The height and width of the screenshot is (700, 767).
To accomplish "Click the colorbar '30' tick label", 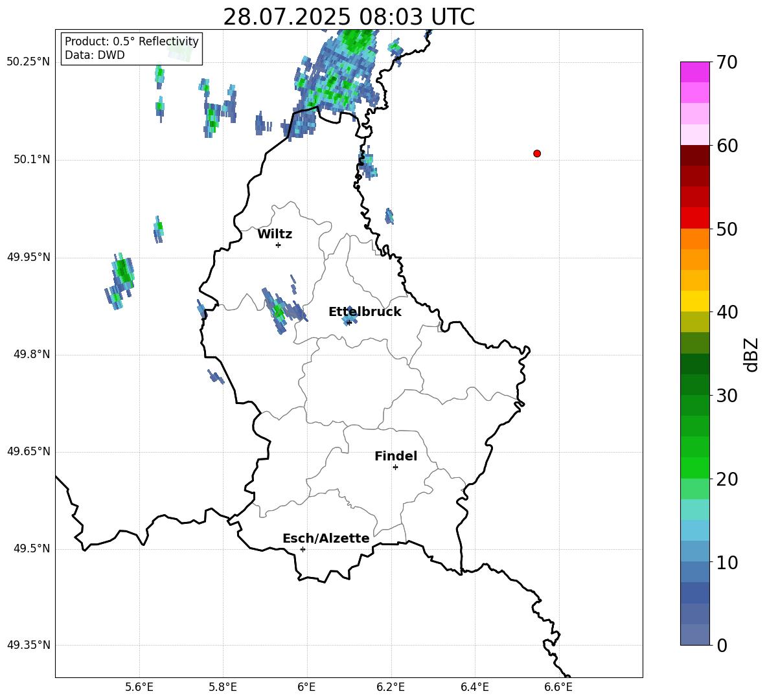I will pyautogui.click(x=727, y=396).
